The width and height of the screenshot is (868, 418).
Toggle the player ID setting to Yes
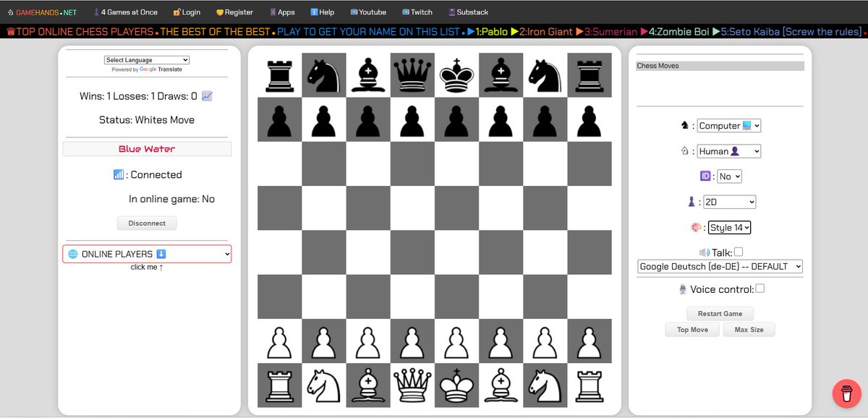(728, 176)
